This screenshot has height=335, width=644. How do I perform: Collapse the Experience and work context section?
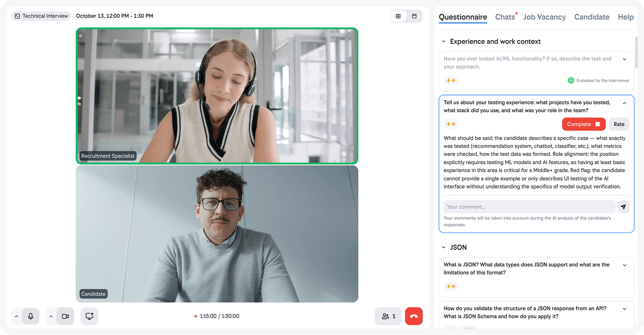444,41
